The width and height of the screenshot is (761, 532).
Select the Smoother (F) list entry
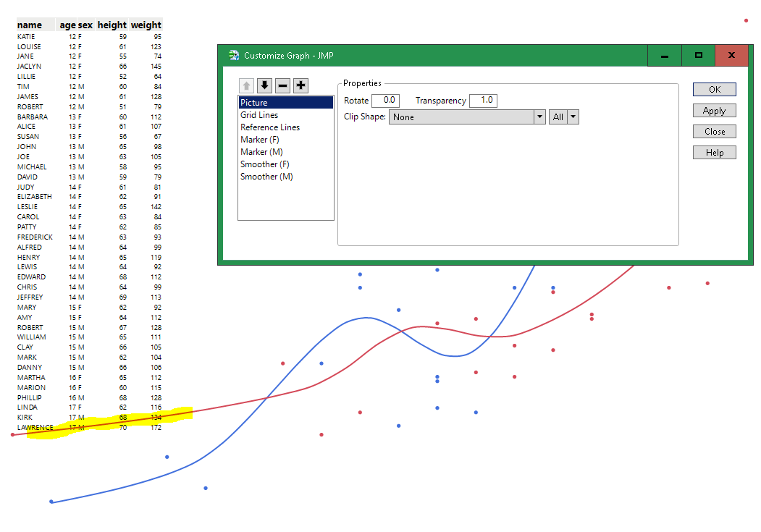(265, 164)
